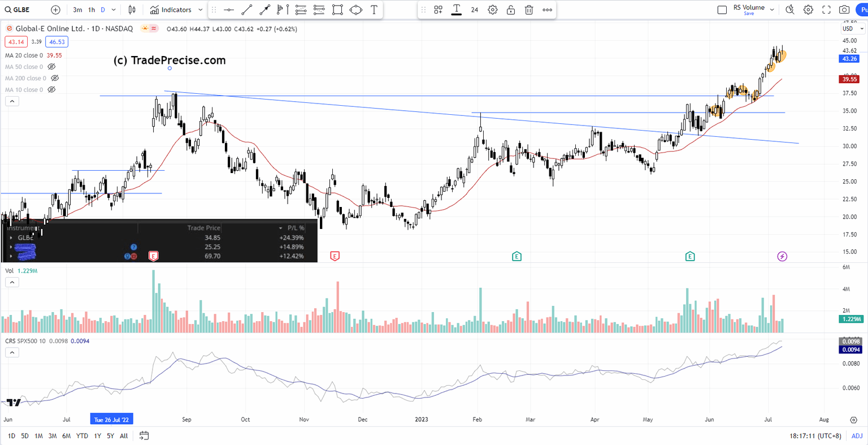Open the Rectangle drawing tool
This screenshot has height=445, width=868.
337,10
